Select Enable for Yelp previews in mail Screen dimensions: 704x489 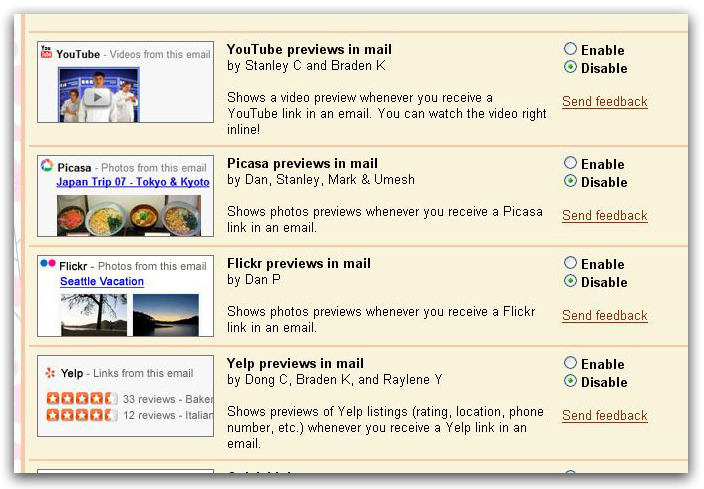tap(570, 363)
